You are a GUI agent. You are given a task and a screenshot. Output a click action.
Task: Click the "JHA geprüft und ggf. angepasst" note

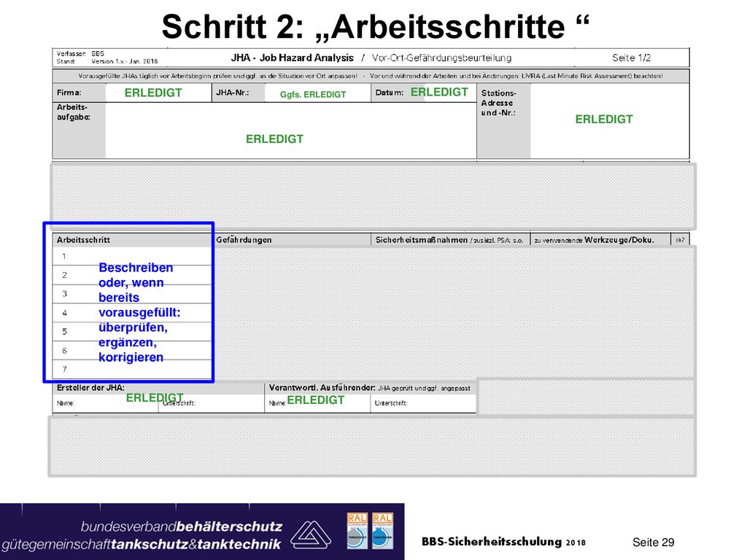click(x=424, y=389)
